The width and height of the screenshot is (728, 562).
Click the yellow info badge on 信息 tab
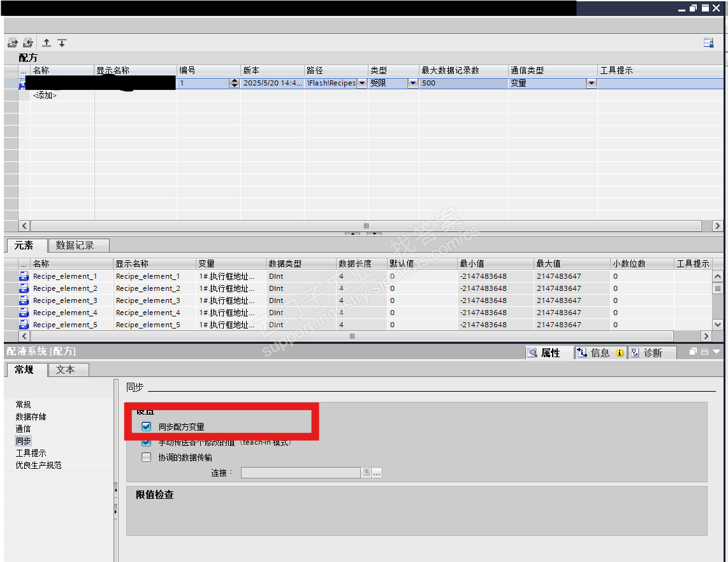(620, 353)
